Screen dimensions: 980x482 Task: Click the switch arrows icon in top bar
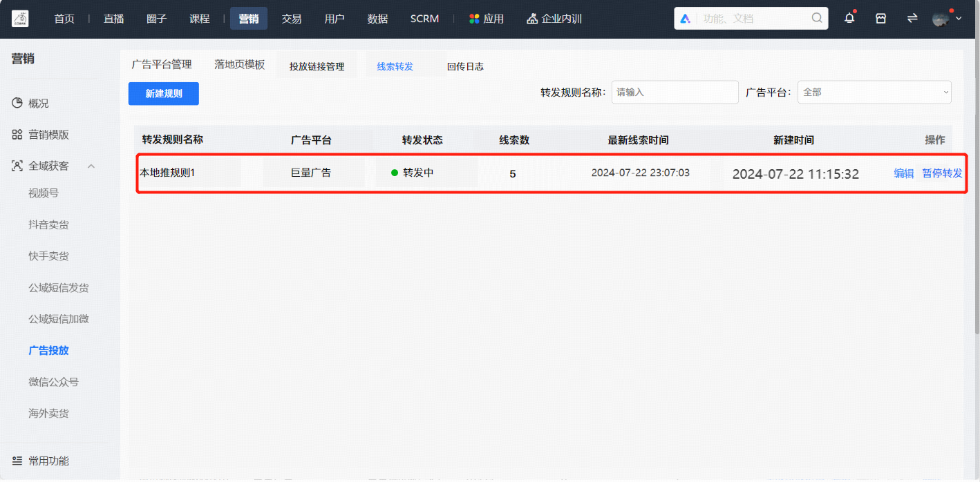[912, 19]
